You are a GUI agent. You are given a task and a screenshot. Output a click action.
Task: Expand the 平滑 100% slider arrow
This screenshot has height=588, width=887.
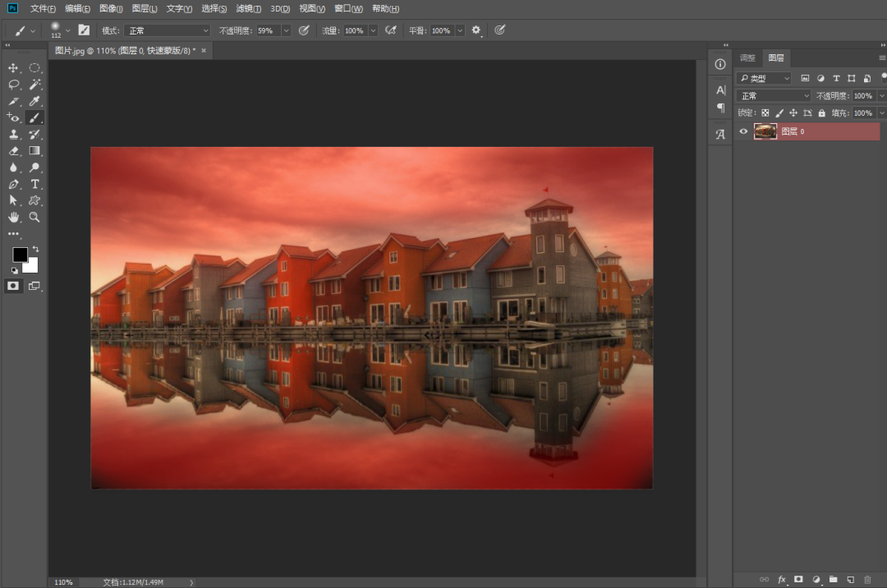(x=460, y=30)
